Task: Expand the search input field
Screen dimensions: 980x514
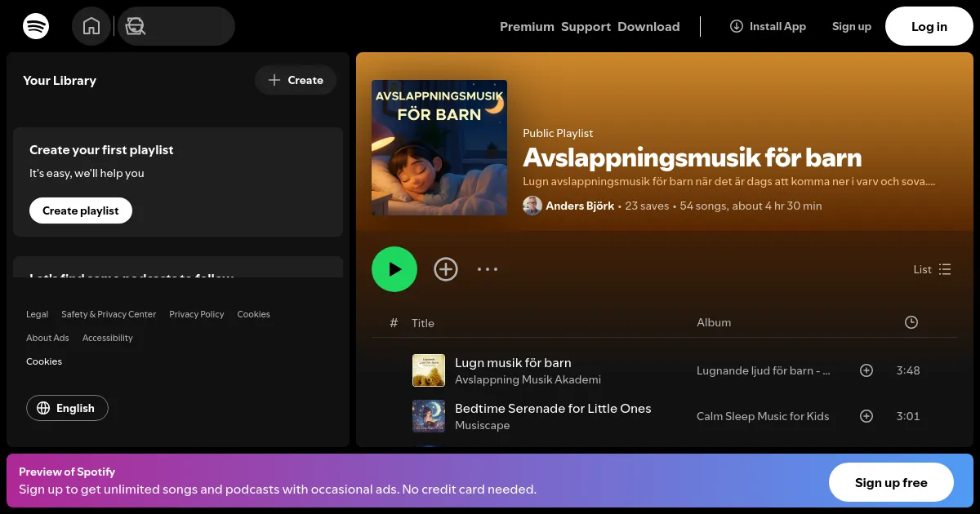Action: click(x=188, y=26)
